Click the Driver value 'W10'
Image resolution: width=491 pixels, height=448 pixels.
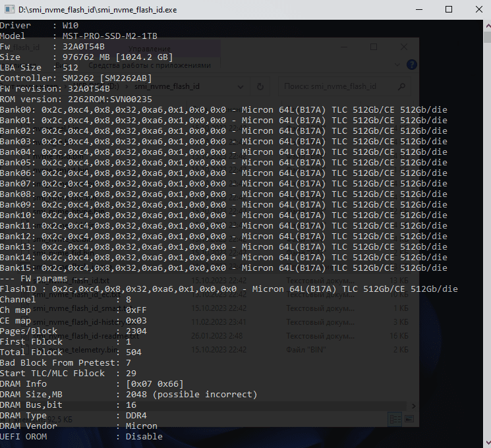click(x=71, y=25)
